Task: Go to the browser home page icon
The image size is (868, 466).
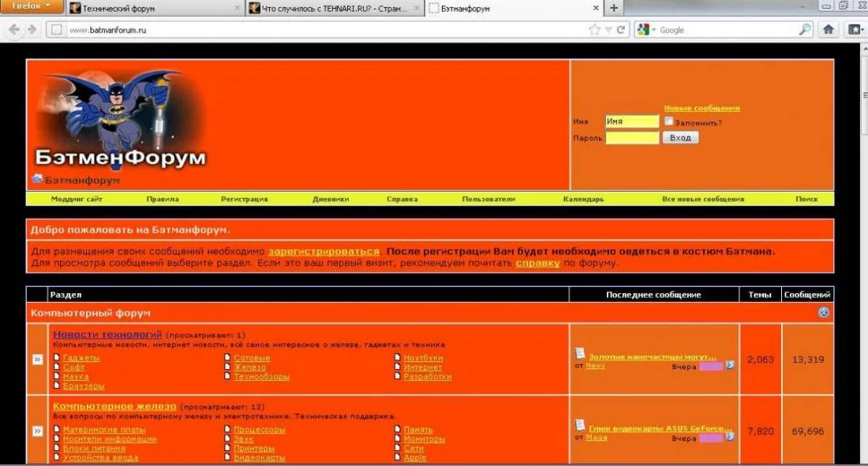Action: coord(828,29)
